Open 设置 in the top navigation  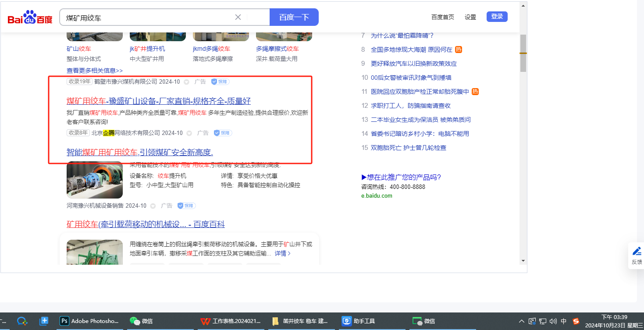pyautogui.click(x=470, y=17)
